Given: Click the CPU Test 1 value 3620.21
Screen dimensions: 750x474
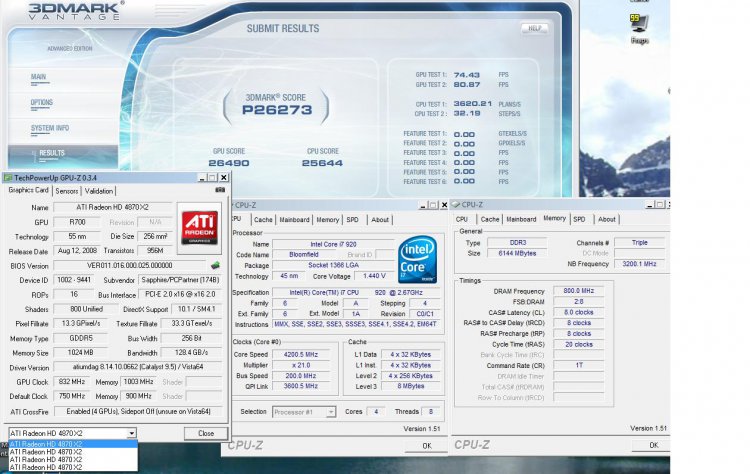Looking at the screenshot, I should click(x=473, y=104).
